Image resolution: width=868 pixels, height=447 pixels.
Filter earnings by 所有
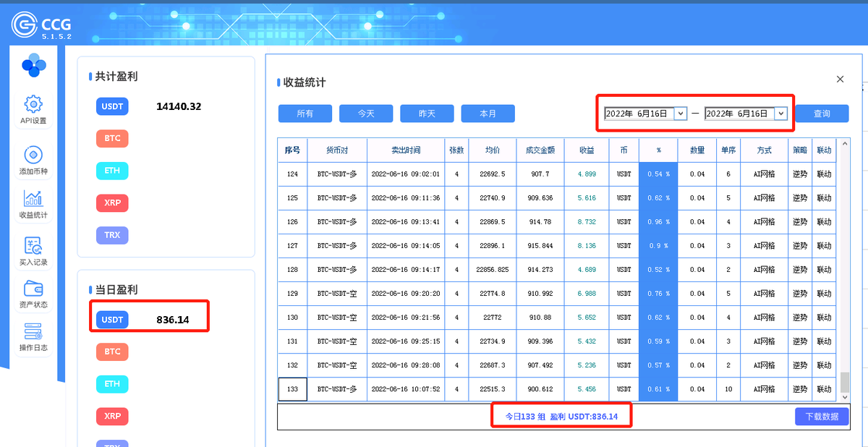tap(305, 114)
